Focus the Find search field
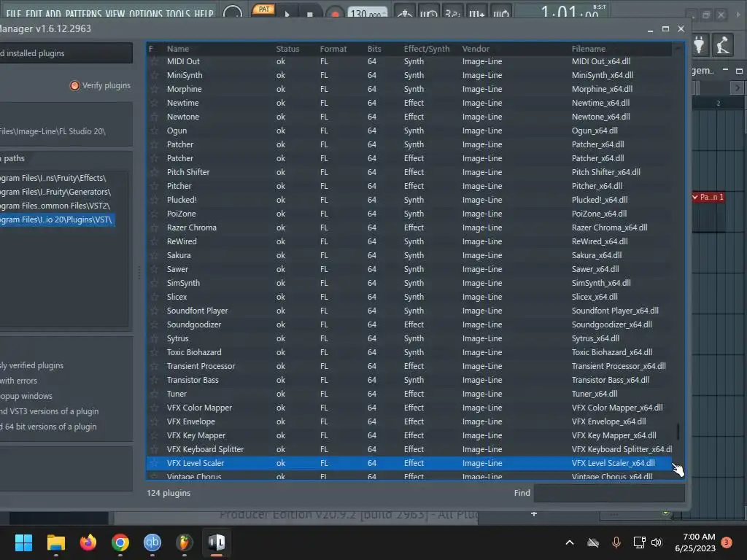747x560 pixels. (609, 493)
